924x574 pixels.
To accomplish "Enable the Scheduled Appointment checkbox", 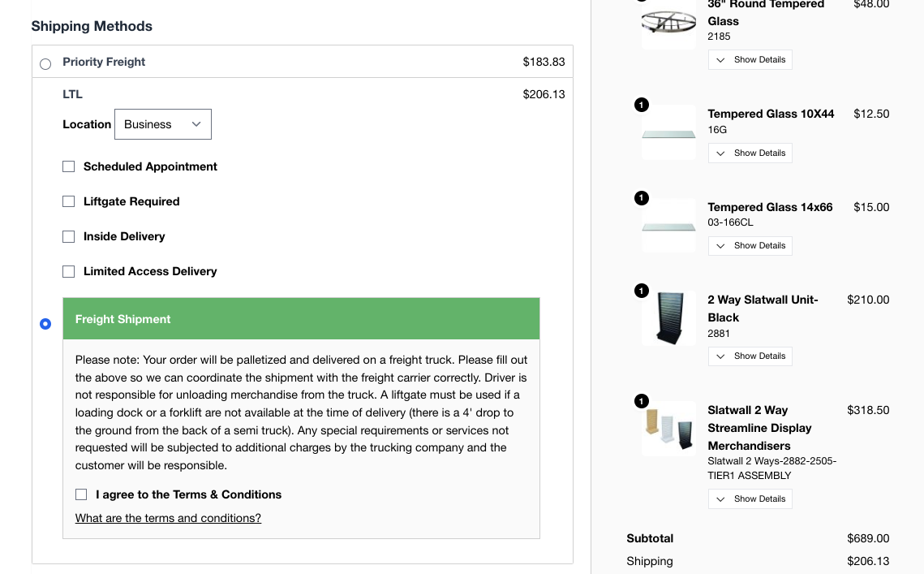I will tap(69, 166).
